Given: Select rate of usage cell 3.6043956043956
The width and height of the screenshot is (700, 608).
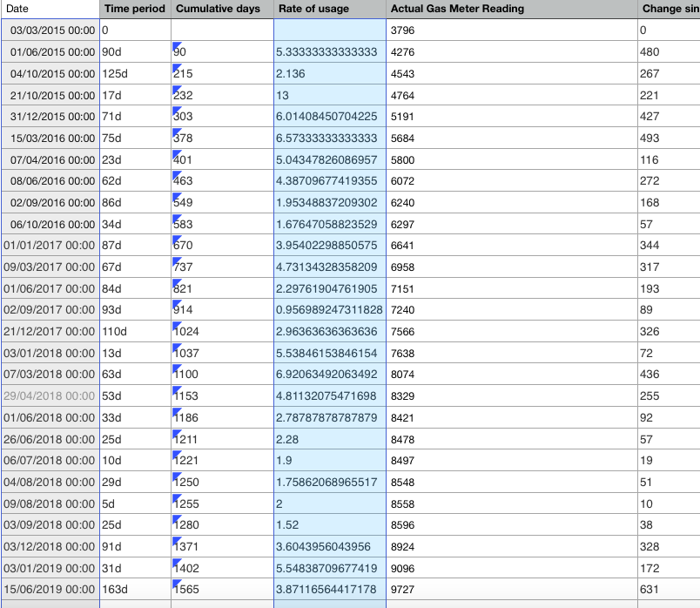Looking at the screenshot, I should tap(330, 546).
